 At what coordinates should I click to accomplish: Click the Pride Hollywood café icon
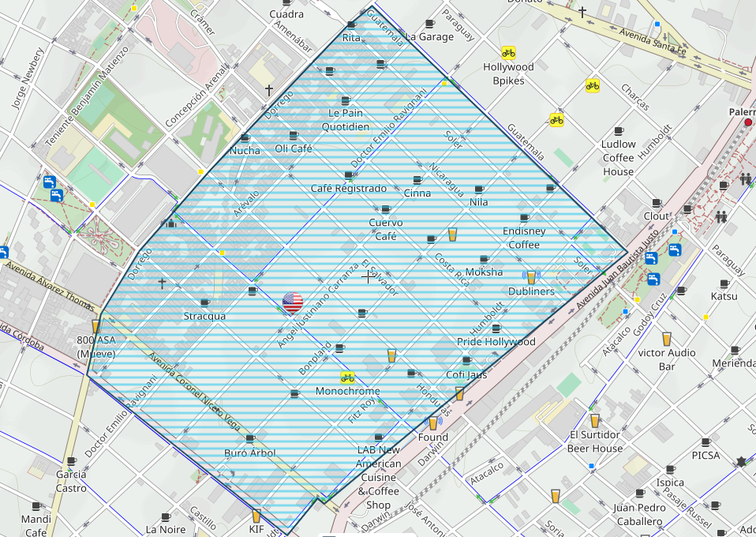pyautogui.click(x=496, y=329)
